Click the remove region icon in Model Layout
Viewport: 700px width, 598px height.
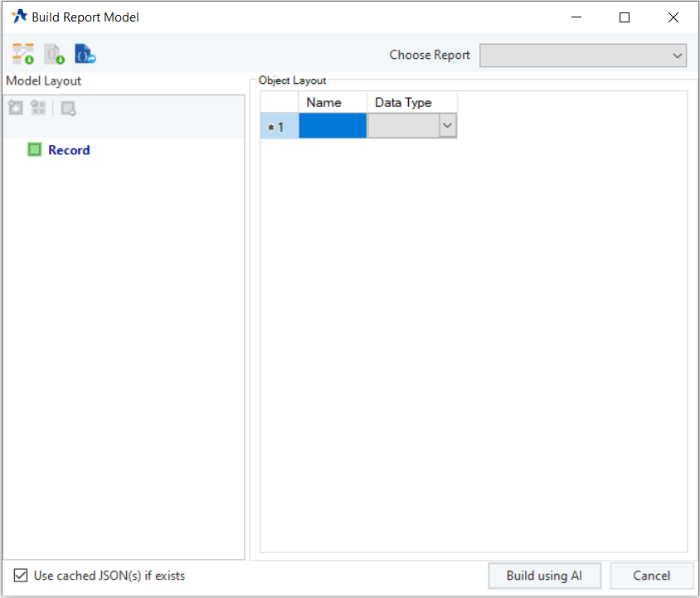pos(68,108)
